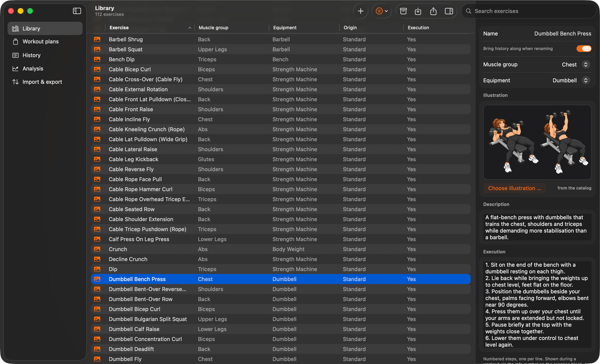Sort by Execution column header
Image resolution: width=600 pixels, height=364 pixels.
[x=437, y=27]
